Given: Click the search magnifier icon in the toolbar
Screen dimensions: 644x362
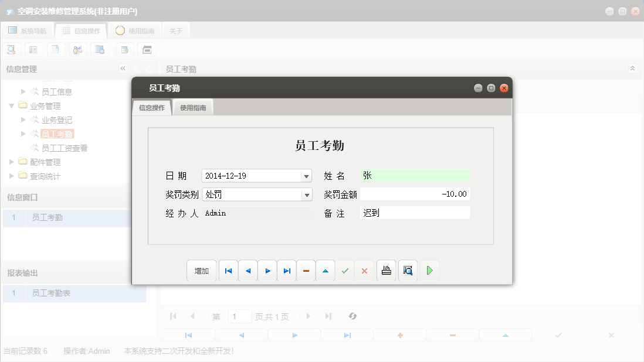Looking at the screenshot, I should 11,49.
